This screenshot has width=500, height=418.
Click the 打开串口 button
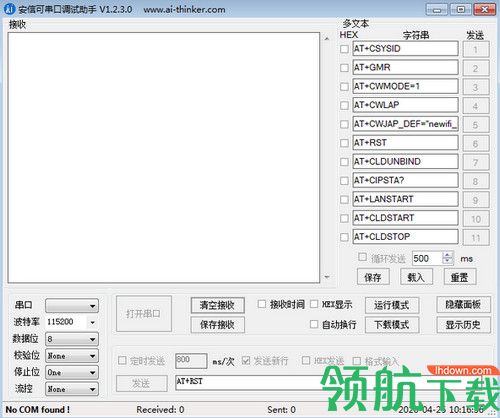point(144,314)
